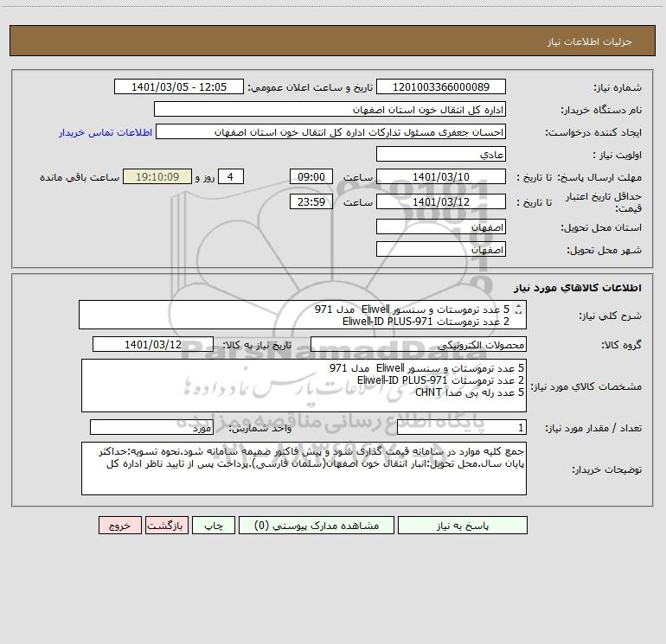Viewport: 666px width, 644px height.
Task: Click the 'خروج' exit button
Action: (x=119, y=525)
